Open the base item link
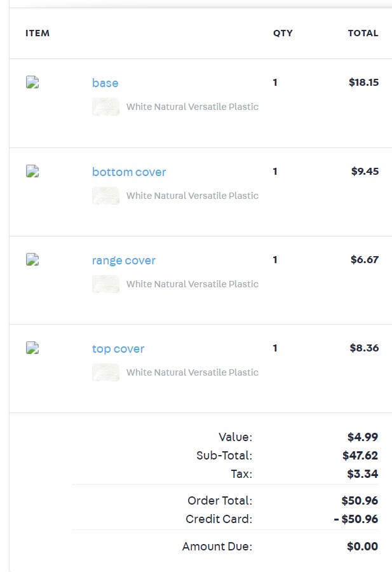This screenshot has height=572, width=392. coord(105,83)
